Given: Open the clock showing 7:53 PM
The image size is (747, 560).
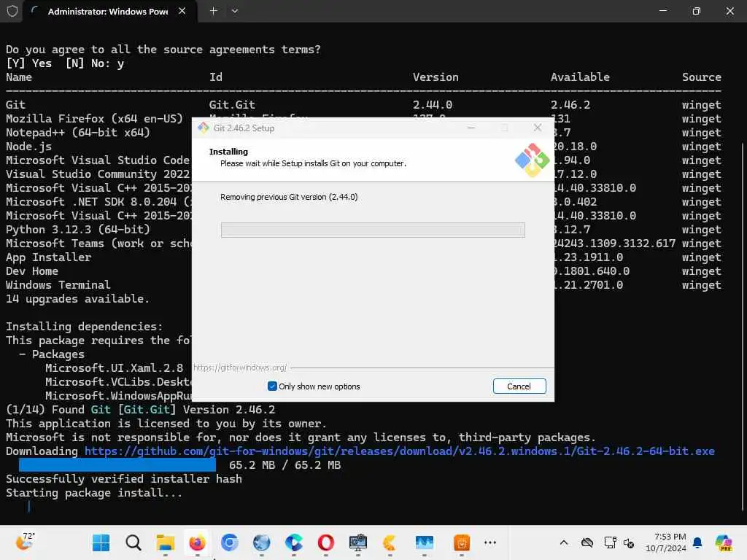Looking at the screenshot, I should [x=666, y=542].
